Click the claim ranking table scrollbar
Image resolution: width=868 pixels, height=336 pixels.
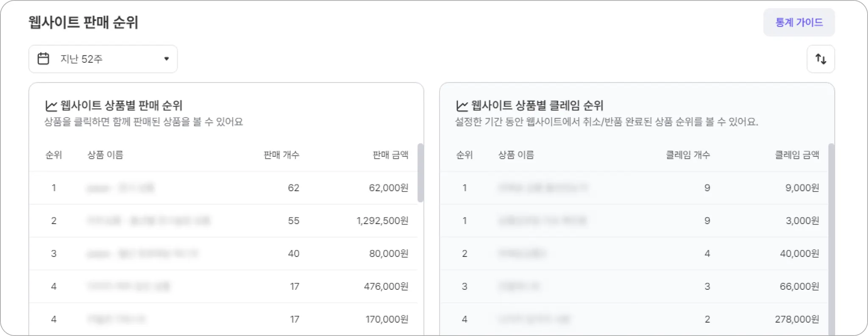[831, 237]
